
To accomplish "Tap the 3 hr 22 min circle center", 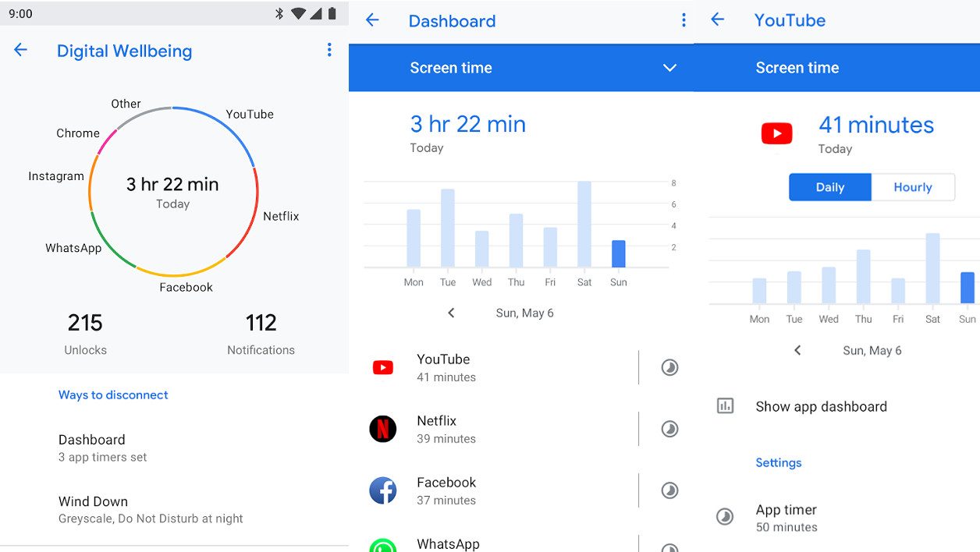I will [x=172, y=191].
